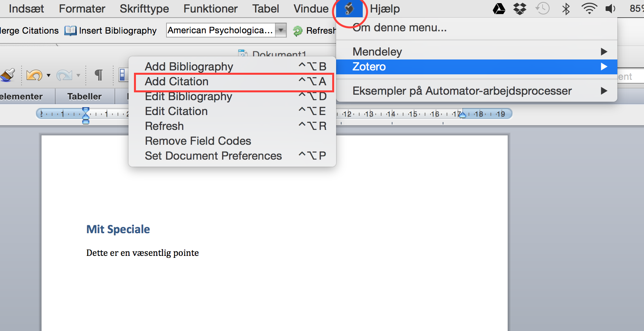The width and height of the screenshot is (644, 331).
Task: Open the circled script menu in the menu bar
Action: point(350,9)
